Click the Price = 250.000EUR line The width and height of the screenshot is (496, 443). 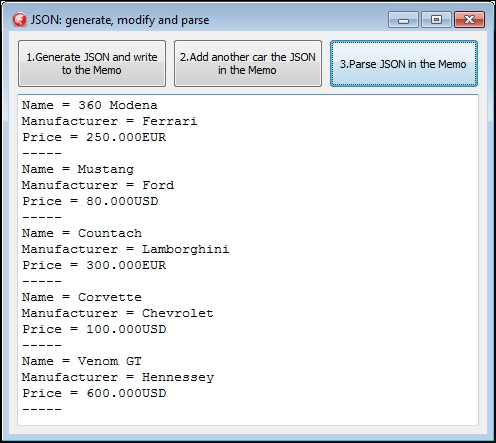coord(94,137)
